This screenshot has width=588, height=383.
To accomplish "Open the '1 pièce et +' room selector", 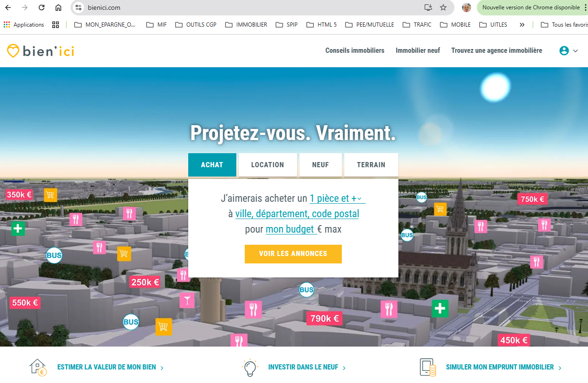I will point(335,198).
